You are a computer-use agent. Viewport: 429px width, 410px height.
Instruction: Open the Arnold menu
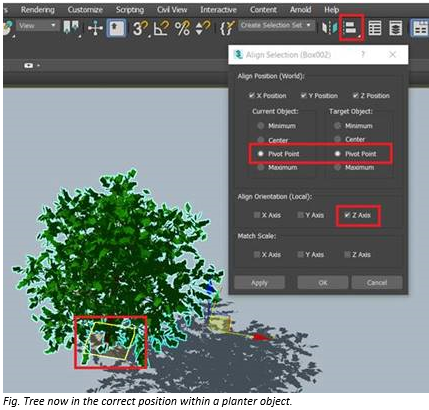pos(300,10)
